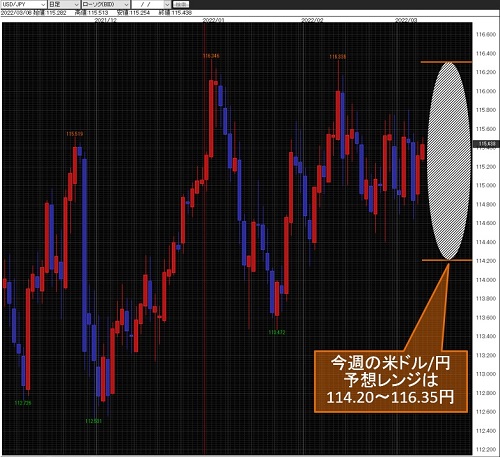Open the 日足 timeframe dropdown

pos(64,4)
